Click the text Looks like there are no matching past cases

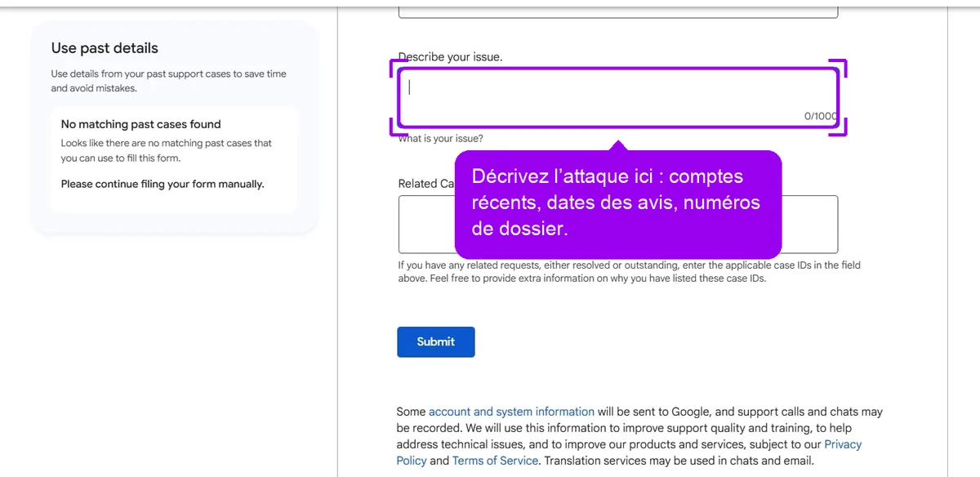[167, 150]
